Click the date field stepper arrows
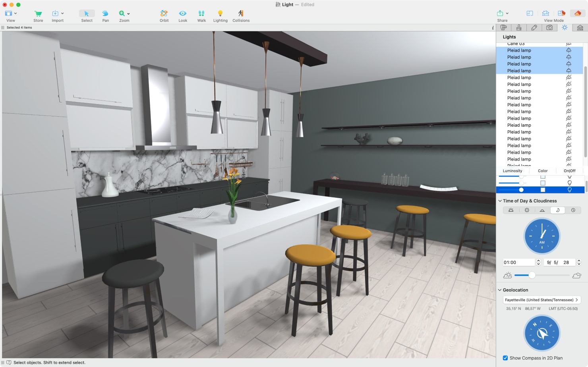This screenshot has height=367, width=588. (579, 262)
